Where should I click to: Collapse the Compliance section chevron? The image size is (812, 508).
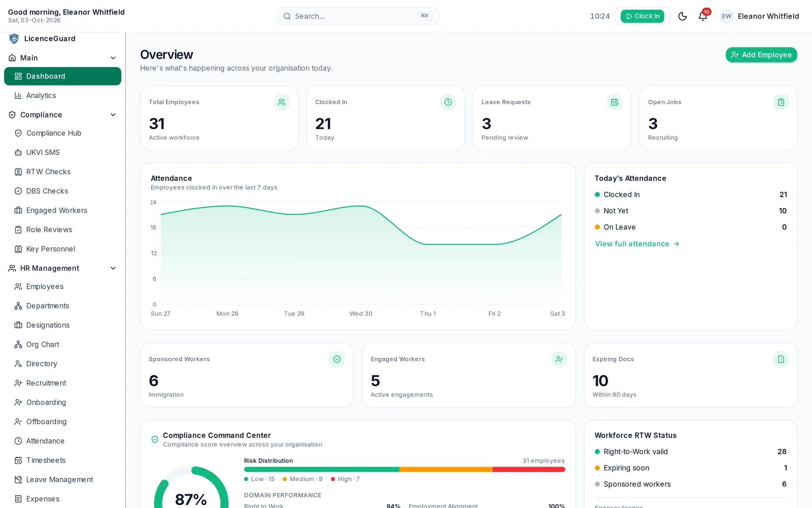[113, 115]
